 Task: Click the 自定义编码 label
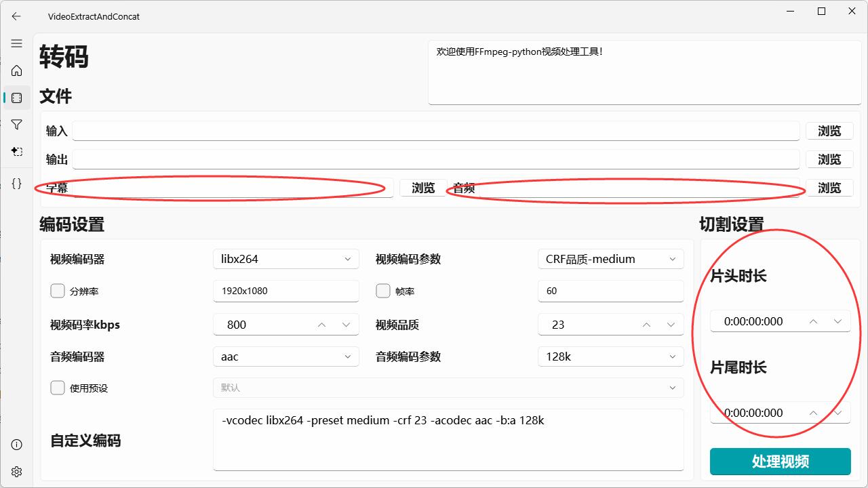[x=86, y=441]
